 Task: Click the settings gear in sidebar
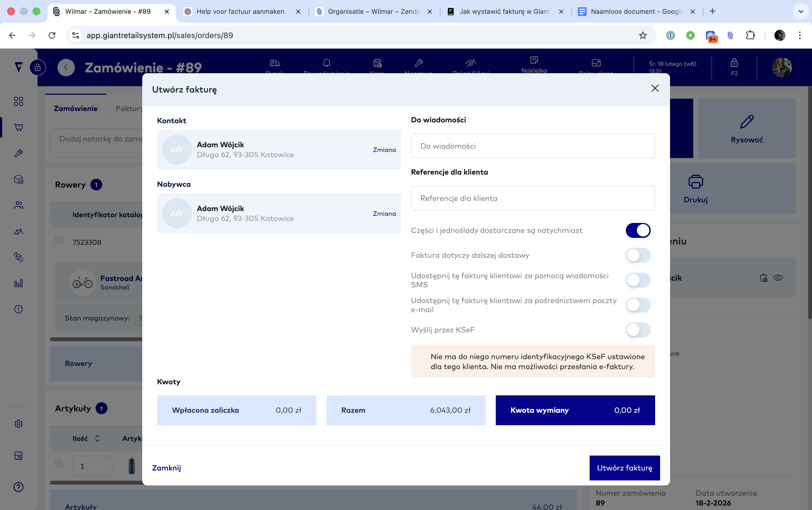19,424
